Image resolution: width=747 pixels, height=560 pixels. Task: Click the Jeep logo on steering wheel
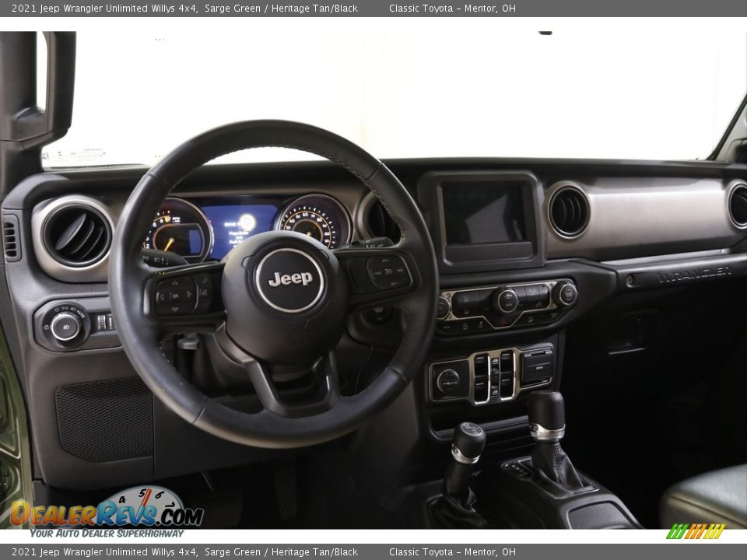290,279
